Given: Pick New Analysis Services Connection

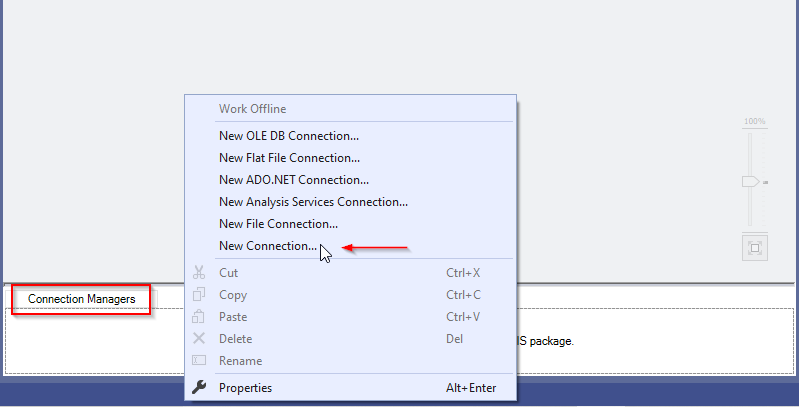Looking at the screenshot, I should point(313,202).
